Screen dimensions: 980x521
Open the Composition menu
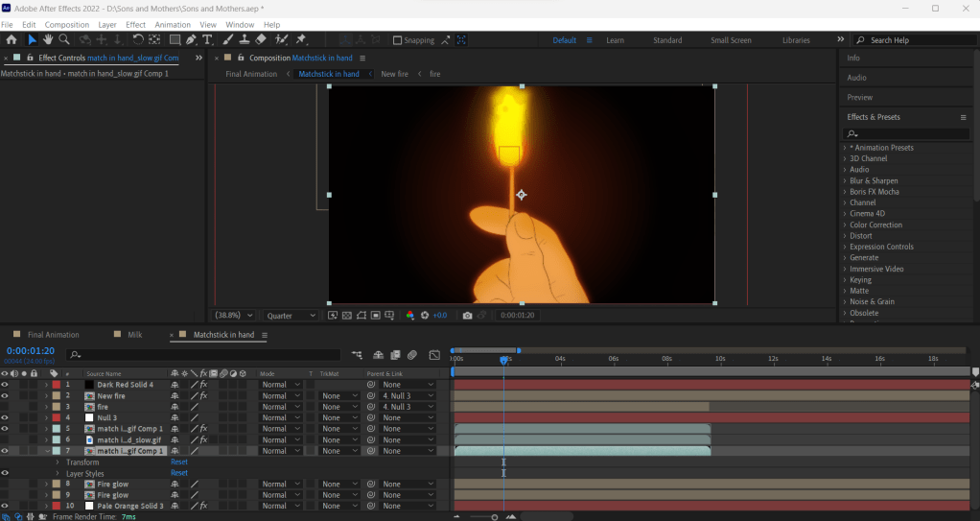[x=67, y=24]
